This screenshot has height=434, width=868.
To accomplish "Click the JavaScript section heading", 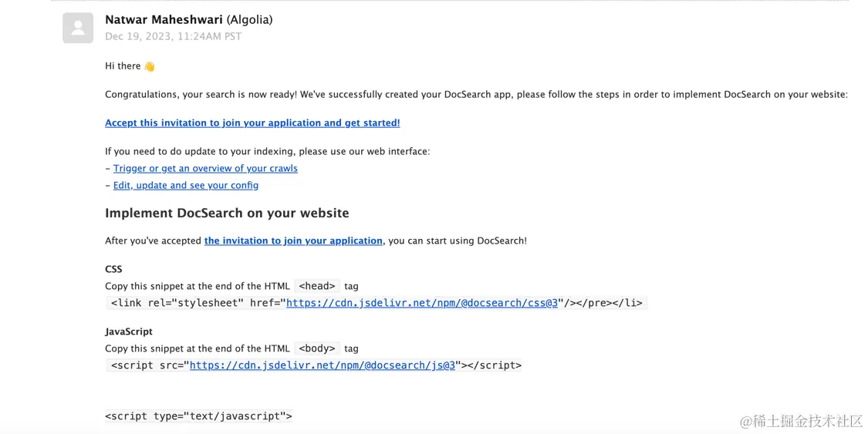I will click(x=129, y=331).
